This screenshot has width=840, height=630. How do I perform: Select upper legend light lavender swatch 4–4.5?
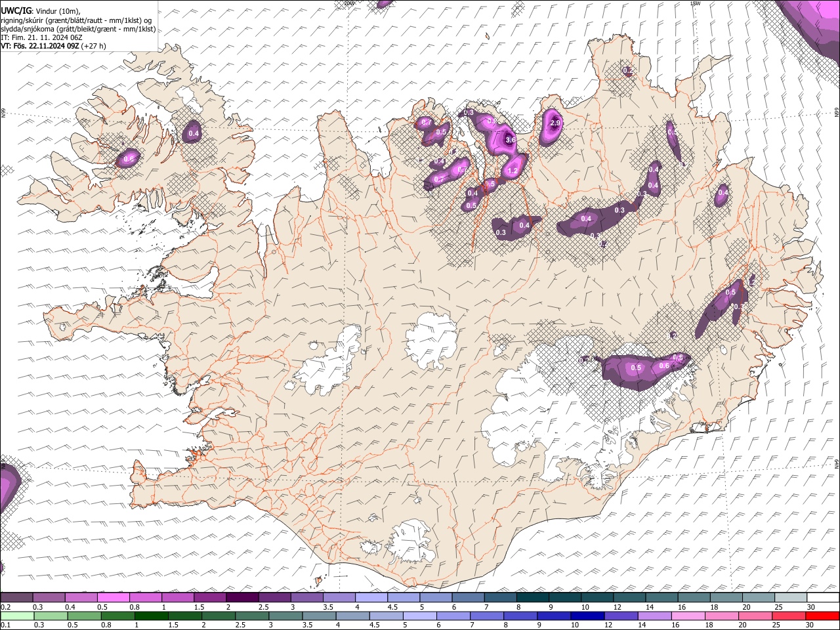[371, 597]
